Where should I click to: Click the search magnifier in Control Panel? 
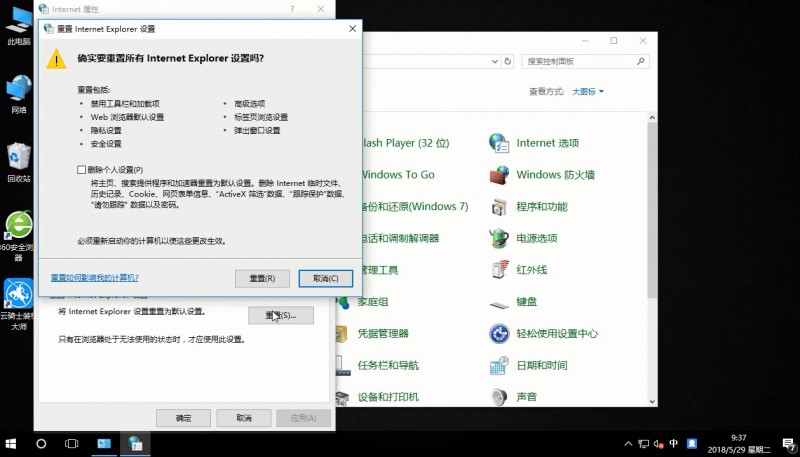pyautogui.click(x=640, y=61)
